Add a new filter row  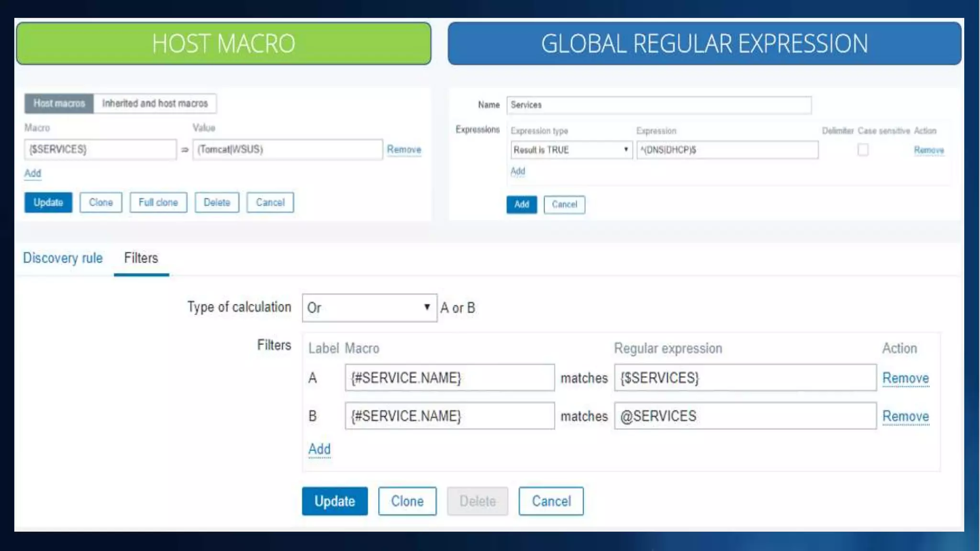click(320, 449)
